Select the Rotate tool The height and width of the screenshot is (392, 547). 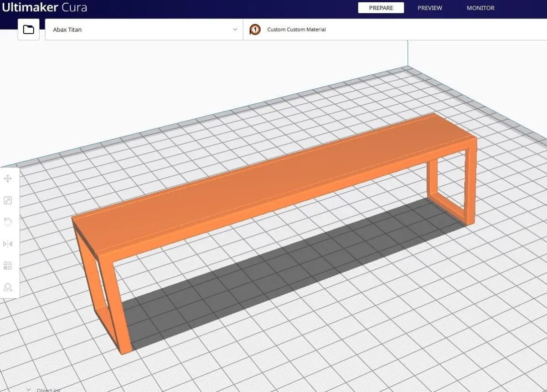tap(8, 222)
